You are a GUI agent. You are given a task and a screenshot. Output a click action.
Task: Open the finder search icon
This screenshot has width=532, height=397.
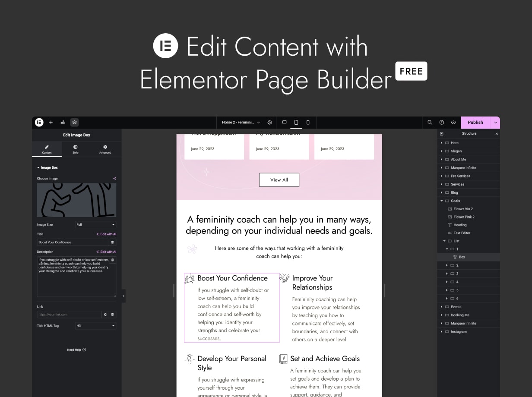click(x=430, y=122)
